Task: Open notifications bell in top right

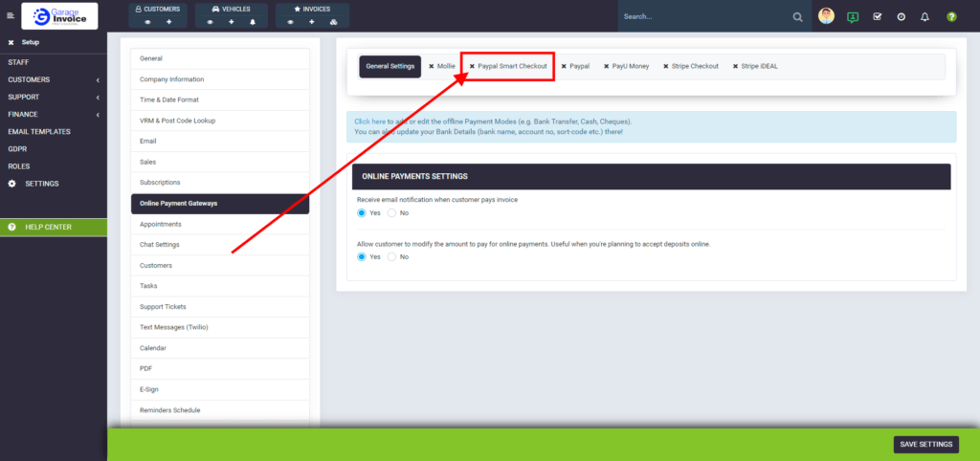Action: point(925,17)
